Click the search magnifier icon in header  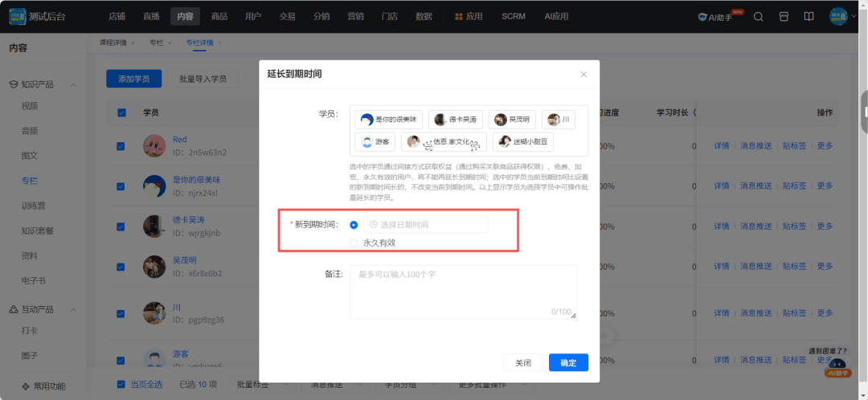pyautogui.click(x=758, y=17)
